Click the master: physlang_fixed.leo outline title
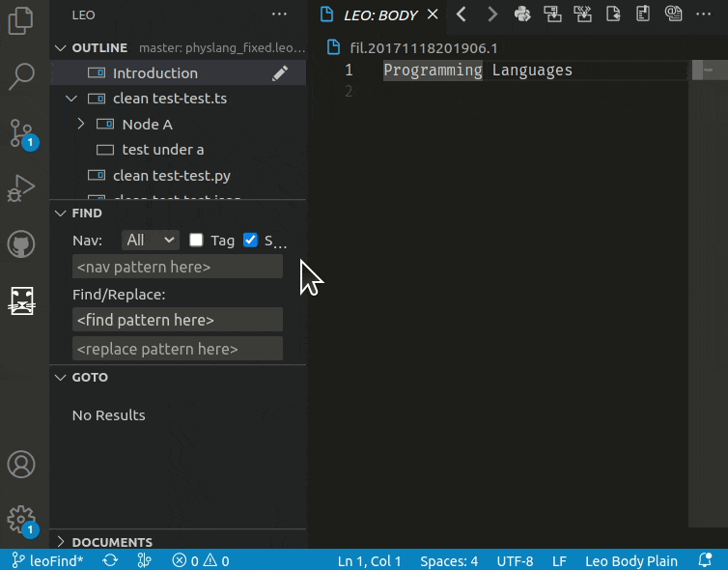Viewport: 728px width, 570px height. (x=222, y=48)
